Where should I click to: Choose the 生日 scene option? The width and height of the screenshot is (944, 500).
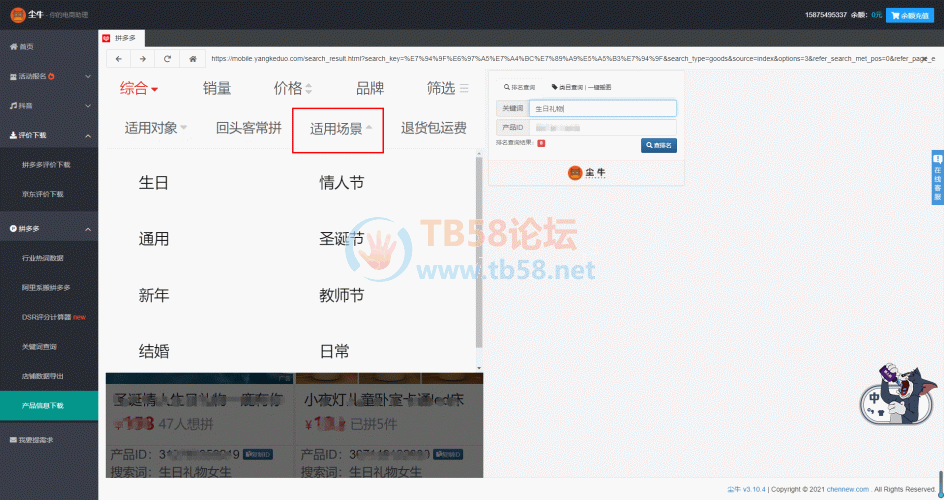[154, 183]
